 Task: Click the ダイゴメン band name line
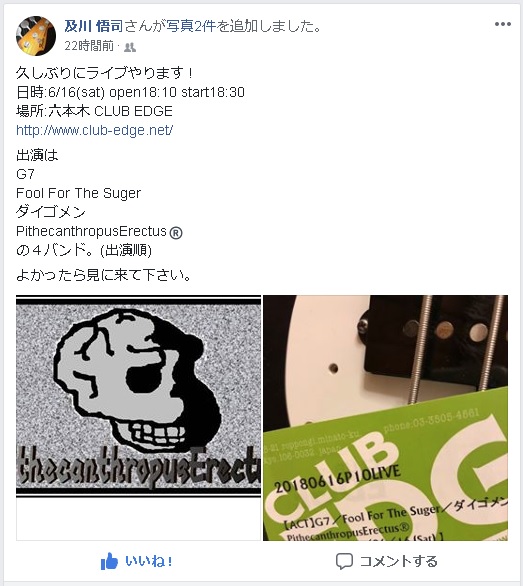51,212
